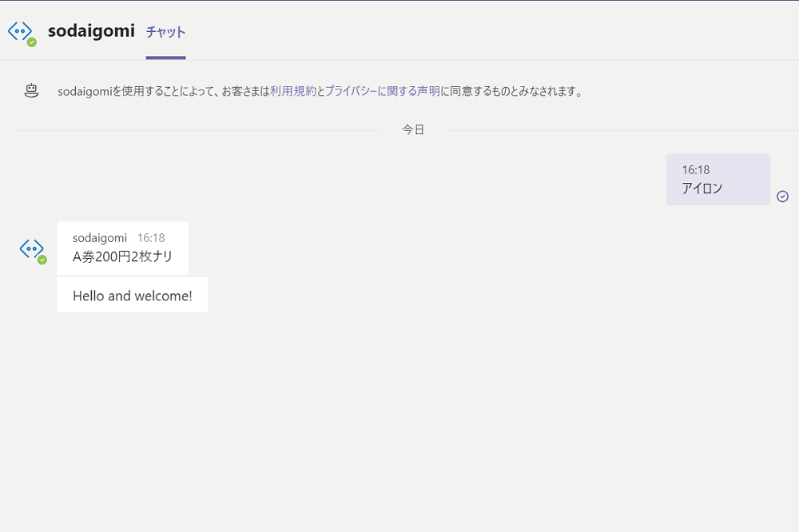Switch to the チャット tab
799x532 pixels.
pos(165,34)
